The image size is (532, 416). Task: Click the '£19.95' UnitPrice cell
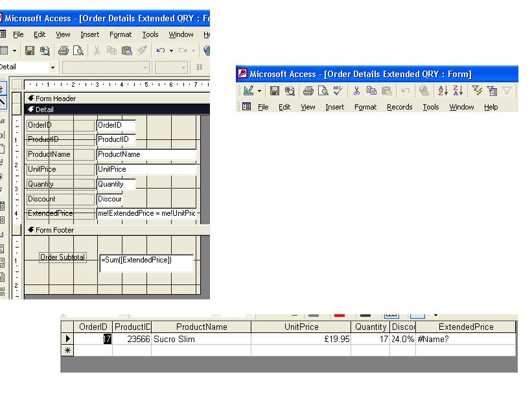[301, 339]
